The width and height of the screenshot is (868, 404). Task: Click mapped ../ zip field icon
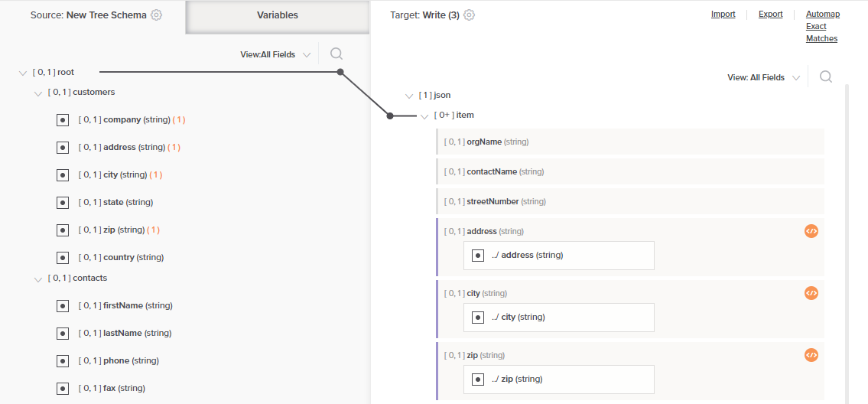[x=478, y=380]
